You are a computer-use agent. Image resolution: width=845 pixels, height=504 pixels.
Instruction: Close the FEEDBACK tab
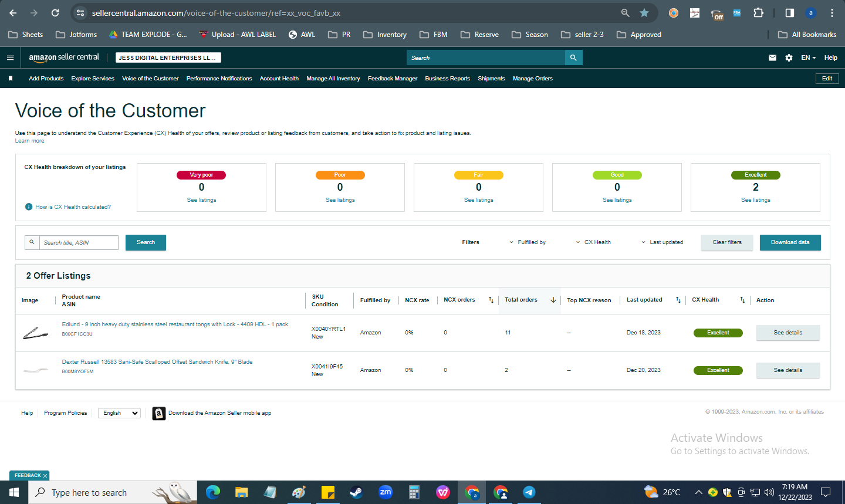45,475
